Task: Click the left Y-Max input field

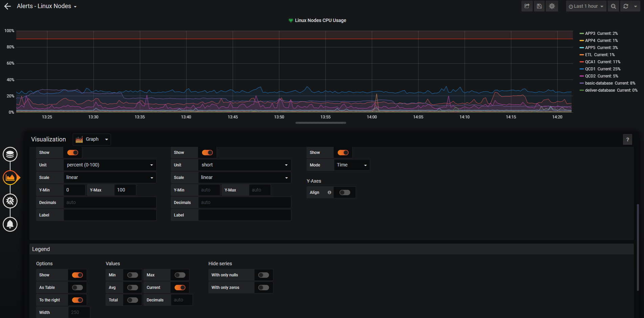Action: click(125, 190)
